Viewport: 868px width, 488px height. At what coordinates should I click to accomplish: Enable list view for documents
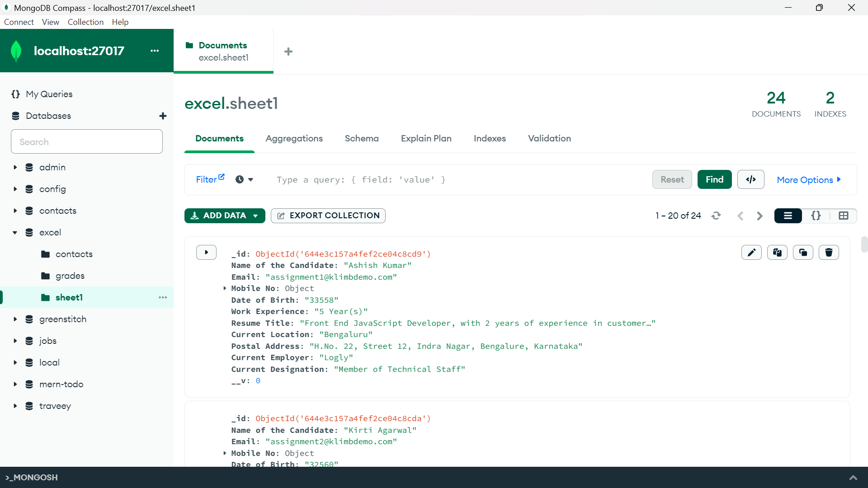point(788,216)
